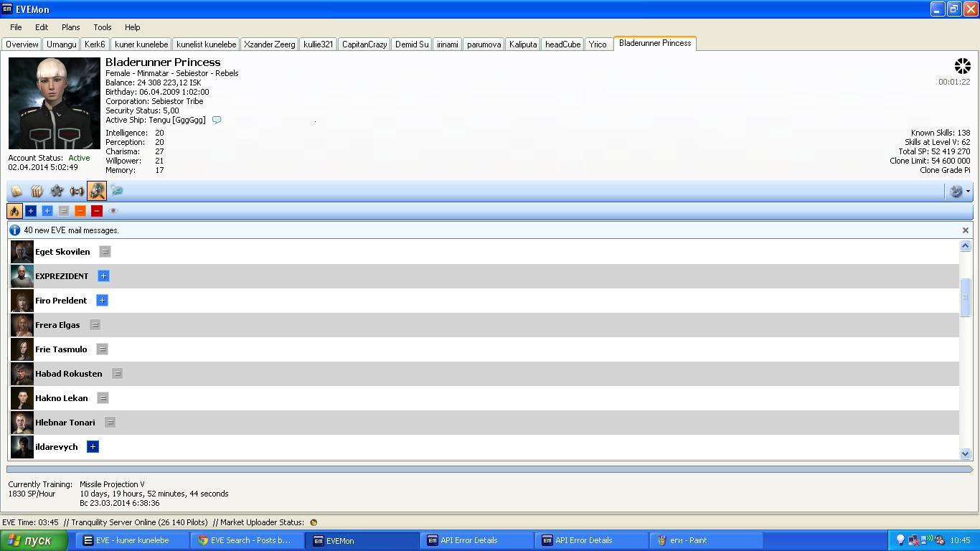Toggle the red terrible standing filter

pos(97,211)
